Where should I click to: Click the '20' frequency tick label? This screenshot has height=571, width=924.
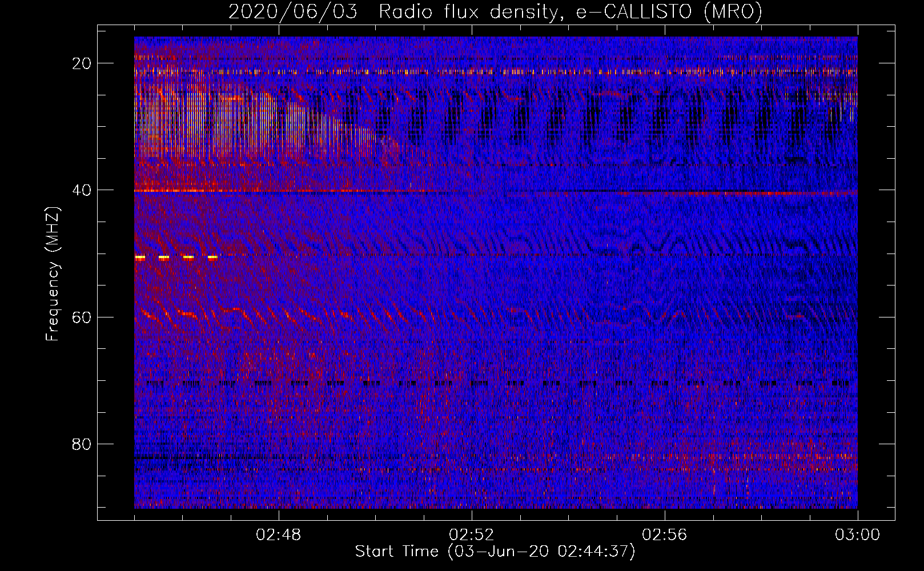(x=82, y=63)
